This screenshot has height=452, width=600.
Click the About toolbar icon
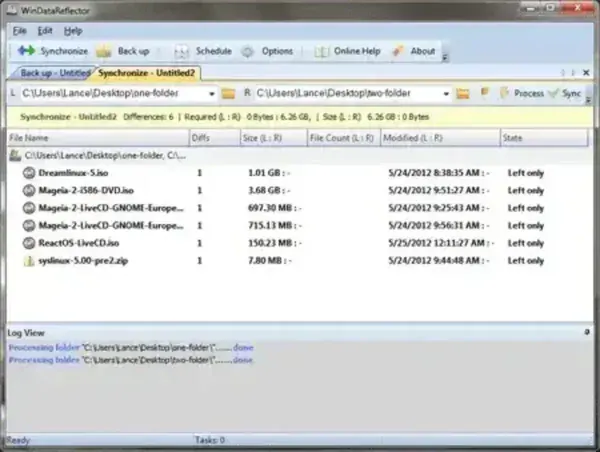(x=398, y=51)
